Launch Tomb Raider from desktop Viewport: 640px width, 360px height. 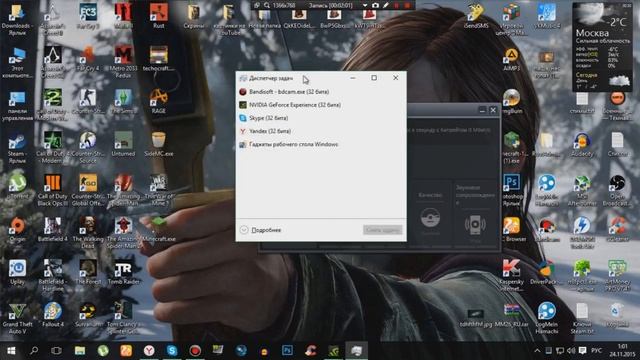tap(123, 272)
